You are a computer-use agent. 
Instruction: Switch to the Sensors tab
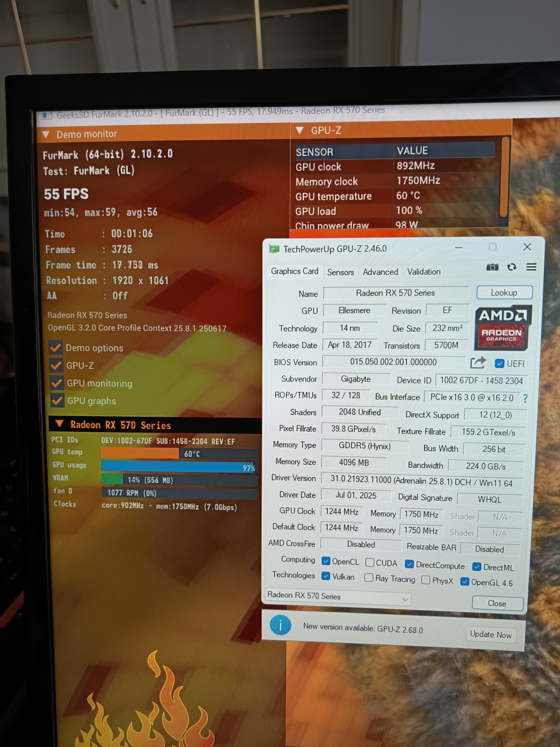[340, 272]
